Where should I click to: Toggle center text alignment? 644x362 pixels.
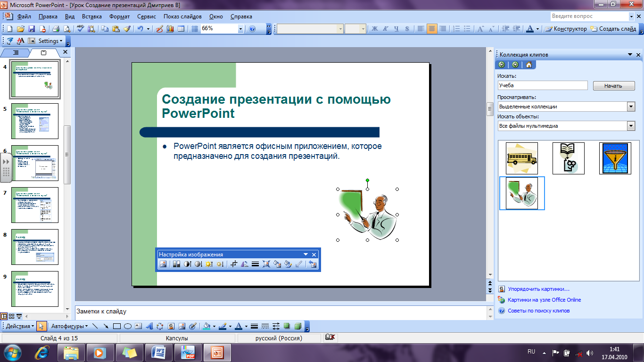tap(432, 29)
